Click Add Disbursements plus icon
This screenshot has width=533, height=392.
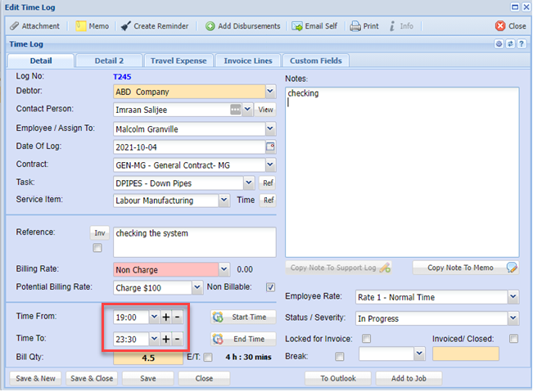pyautogui.click(x=210, y=26)
